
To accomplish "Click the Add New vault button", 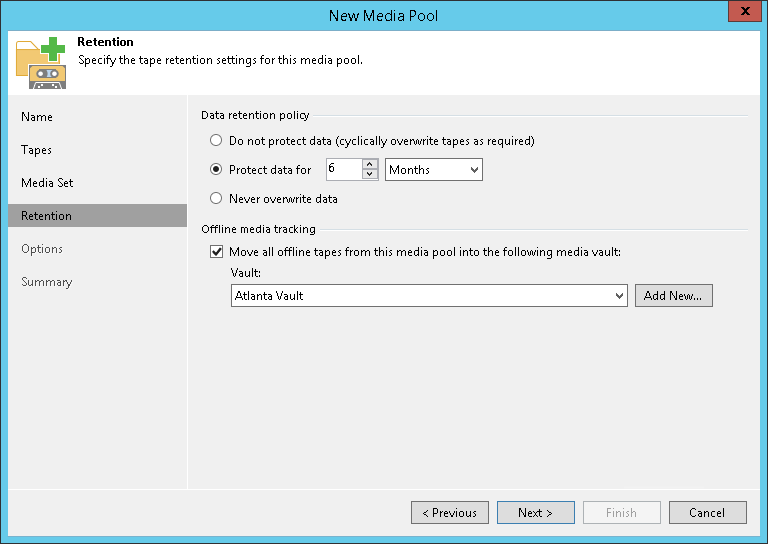I will coord(673,296).
